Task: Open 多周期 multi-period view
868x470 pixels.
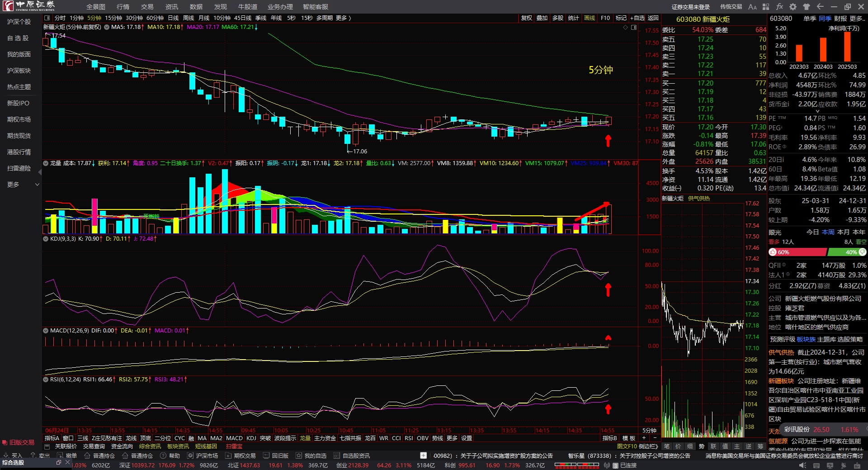Action: tap(325, 18)
